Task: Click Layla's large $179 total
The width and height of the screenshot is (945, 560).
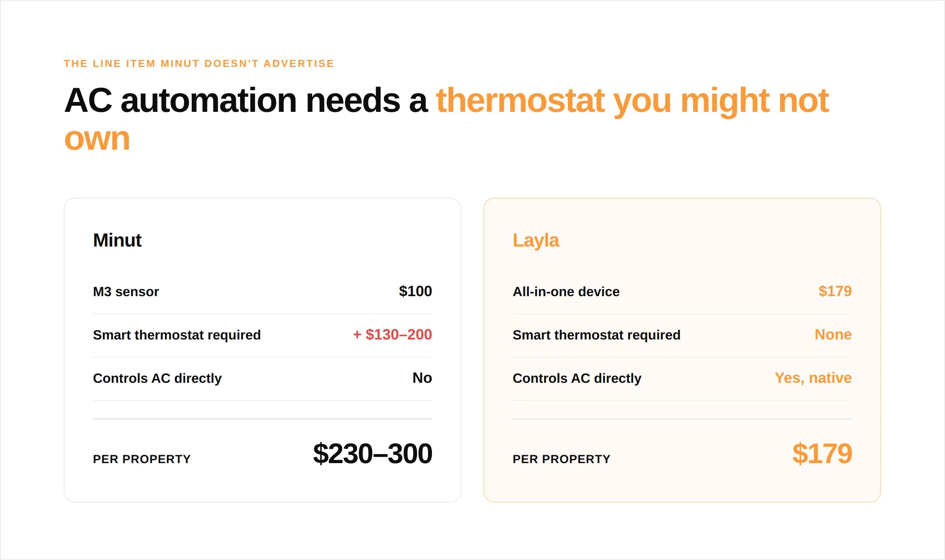Action: (x=822, y=454)
